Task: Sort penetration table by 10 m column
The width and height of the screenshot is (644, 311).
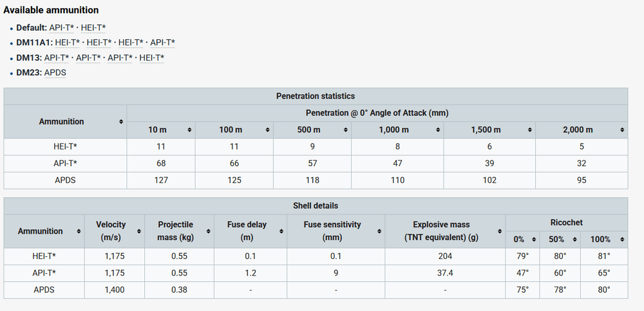Action: [189, 130]
